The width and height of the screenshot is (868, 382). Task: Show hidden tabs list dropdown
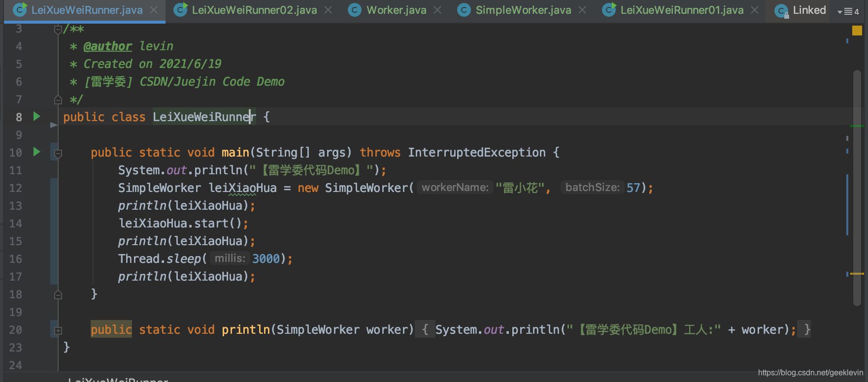[848, 11]
